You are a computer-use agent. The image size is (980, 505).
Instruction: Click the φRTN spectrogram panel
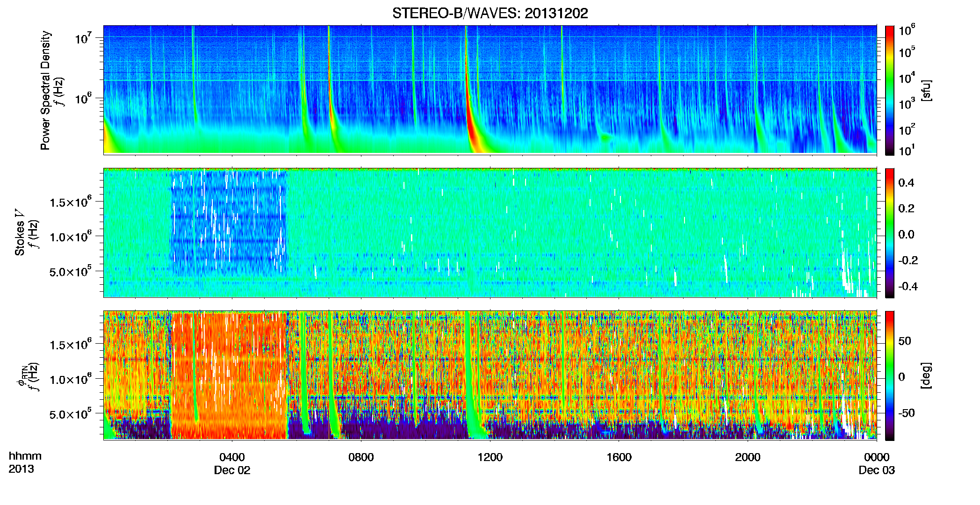(x=490, y=375)
